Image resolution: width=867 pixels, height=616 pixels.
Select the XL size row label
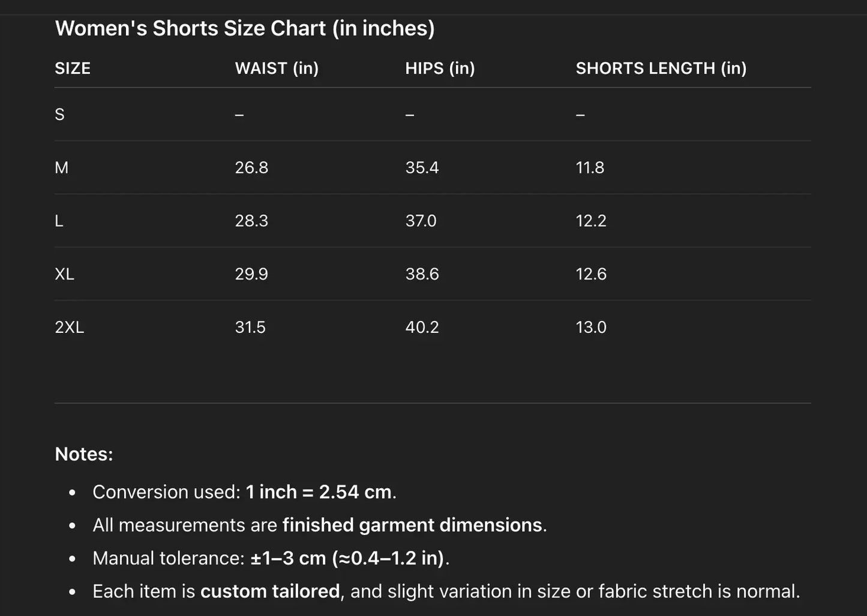click(64, 274)
